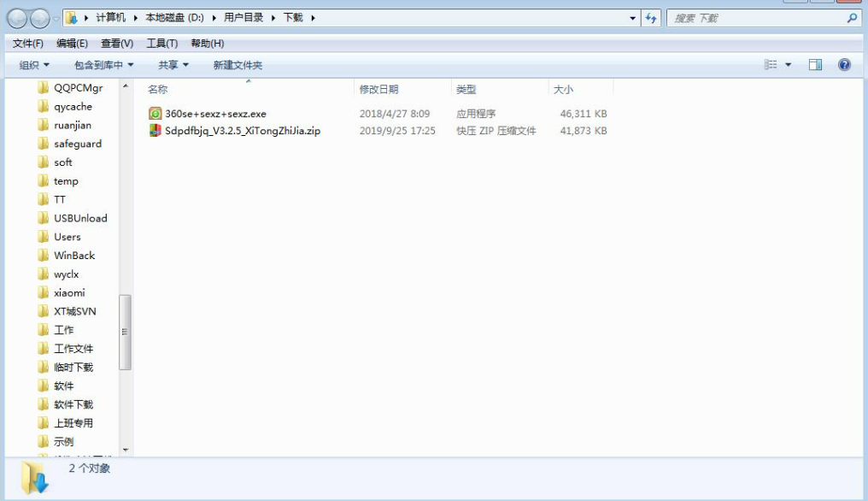
Task: Click the folder tree scroll down arrow
Action: pos(125,450)
